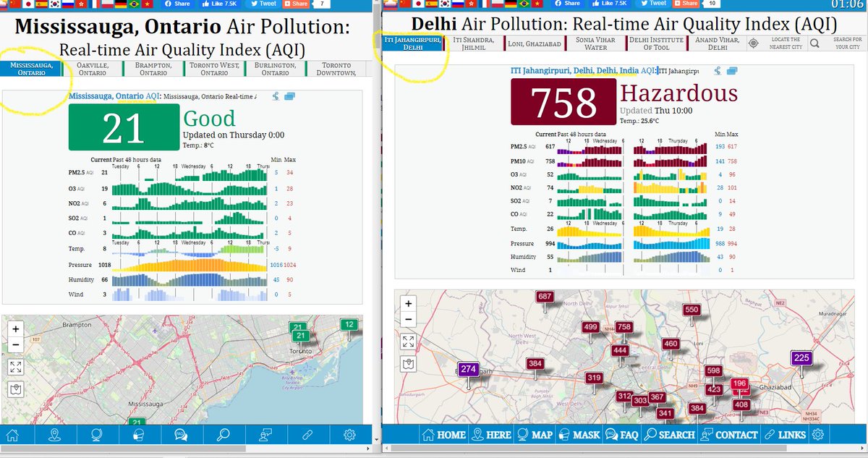Click Locate the Nearest City target icon
This screenshot has height=458, width=868.
click(754, 43)
